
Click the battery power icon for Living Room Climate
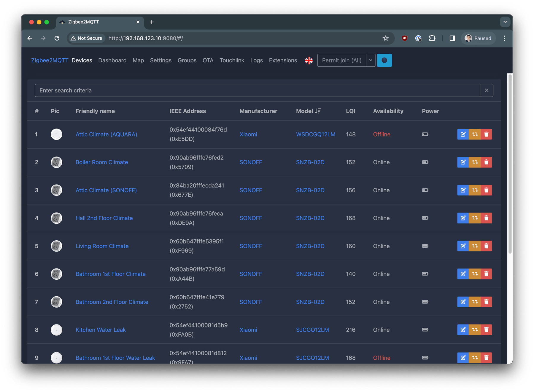[425, 246]
